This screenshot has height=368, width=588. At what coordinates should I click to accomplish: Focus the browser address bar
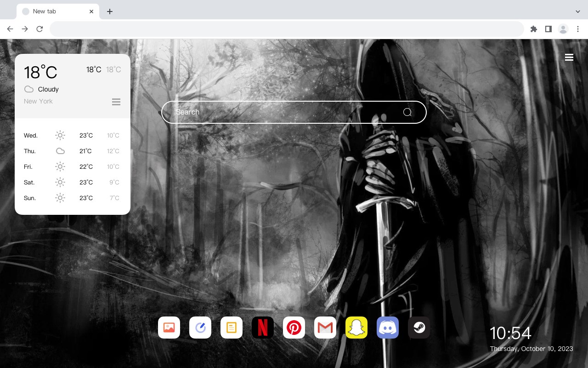287,29
